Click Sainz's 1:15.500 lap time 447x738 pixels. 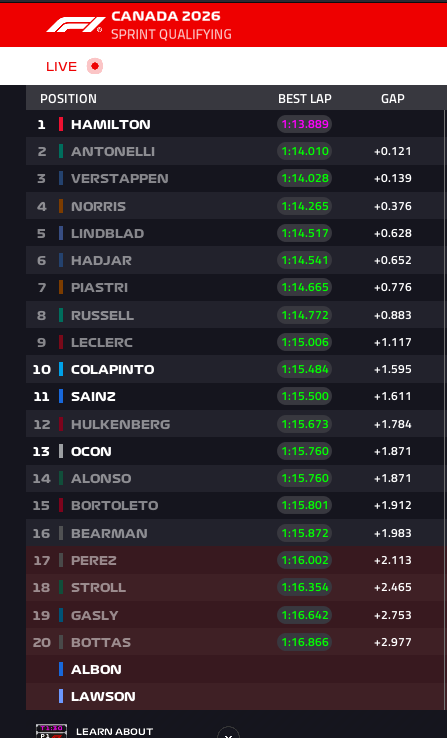pyautogui.click(x=304, y=396)
